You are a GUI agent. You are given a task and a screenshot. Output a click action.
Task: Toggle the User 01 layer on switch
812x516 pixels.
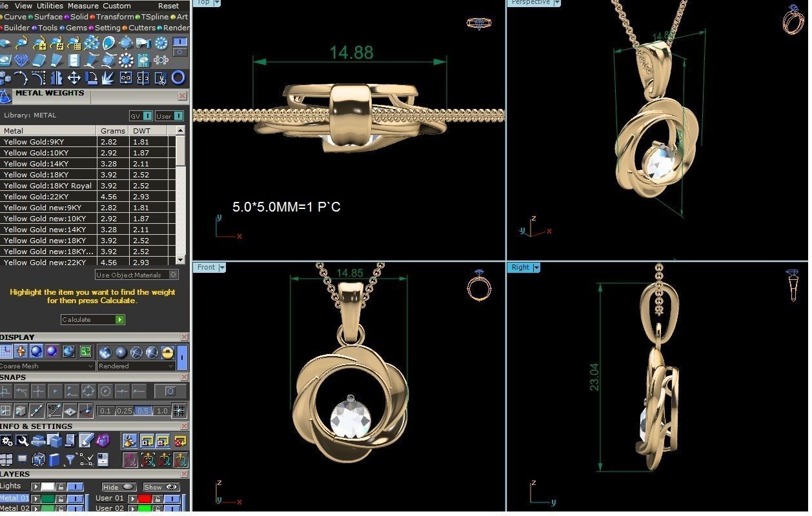click(x=172, y=499)
